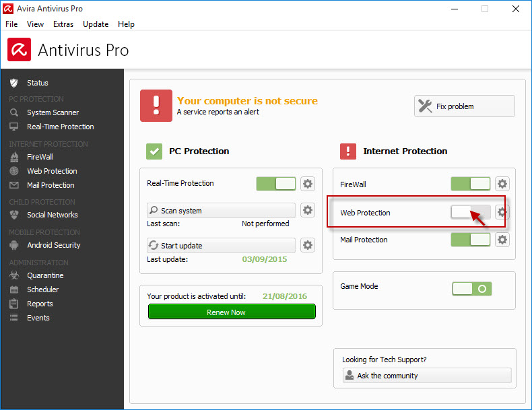
Task: Minimize the Avira window
Action: [455, 9]
